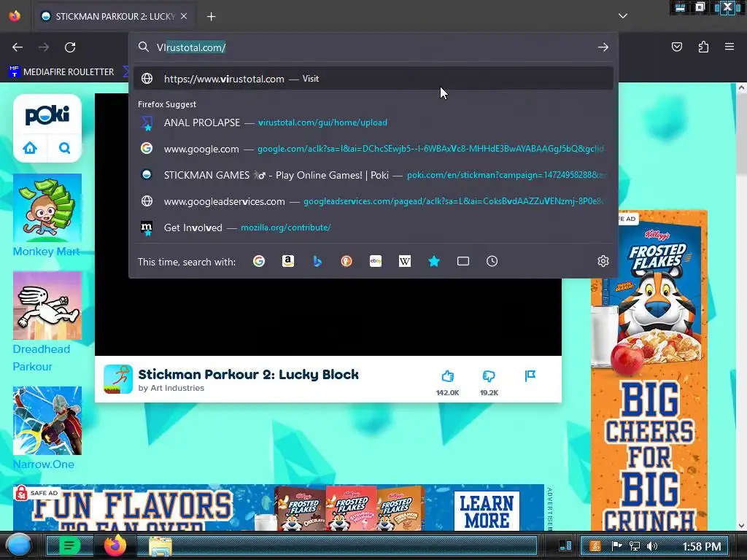Visit https://www.virustotal.com suggestion
The height and width of the screenshot is (560, 747).
373,79
